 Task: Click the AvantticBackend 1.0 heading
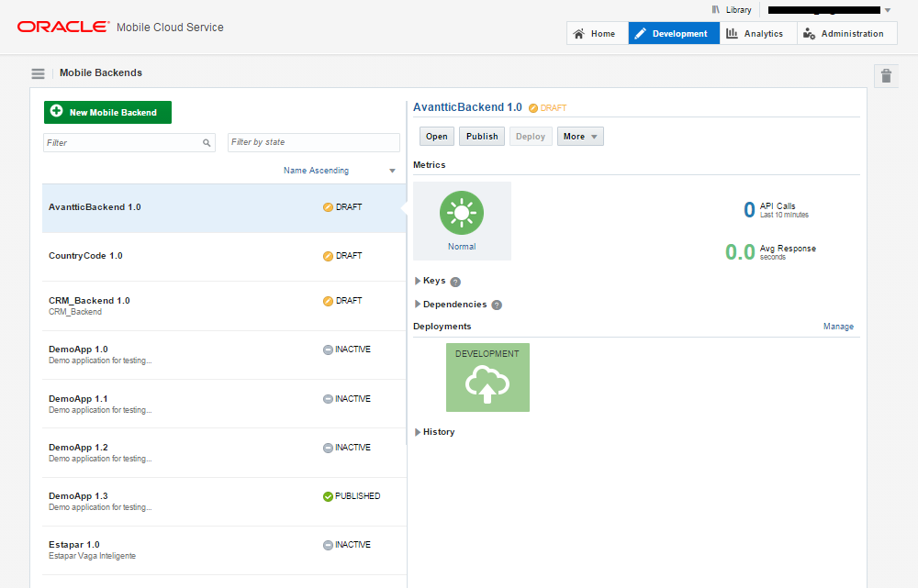coord(467,107)
